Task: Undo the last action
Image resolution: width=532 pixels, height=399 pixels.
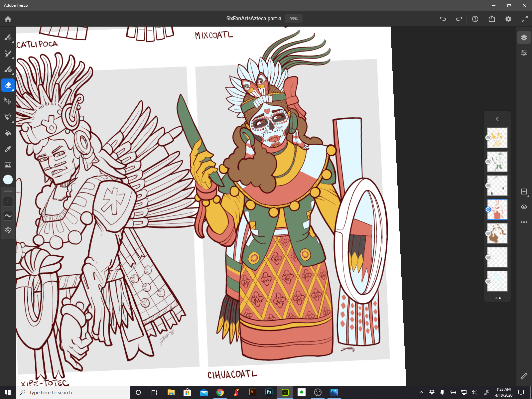Action: 443,19
